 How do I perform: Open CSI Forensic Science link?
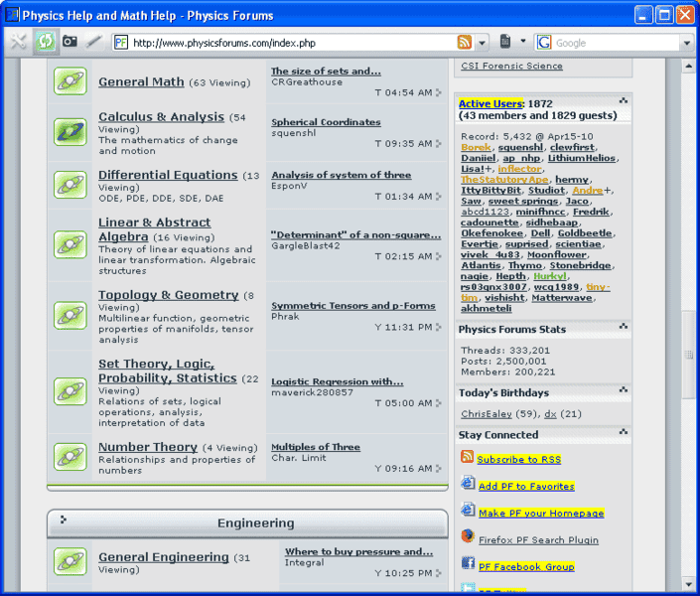click(511, 66)
